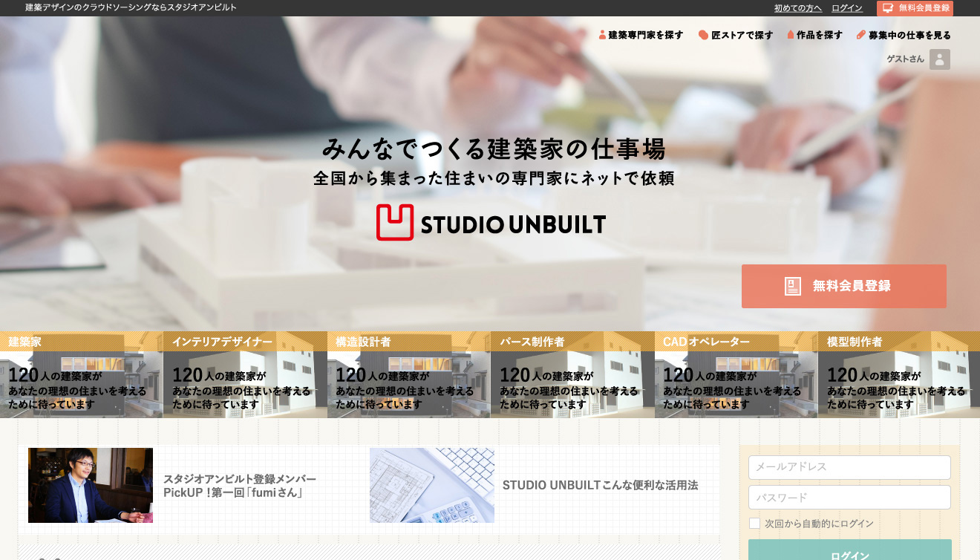Click the large 無料会員登録 hero button
This screenshot has height=560, width=980.
pos(844,286)
